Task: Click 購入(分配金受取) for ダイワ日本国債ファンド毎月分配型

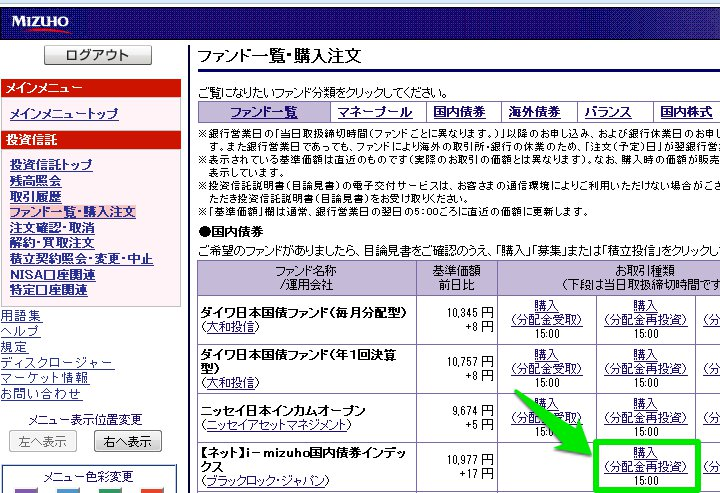Action: point(546,313)
